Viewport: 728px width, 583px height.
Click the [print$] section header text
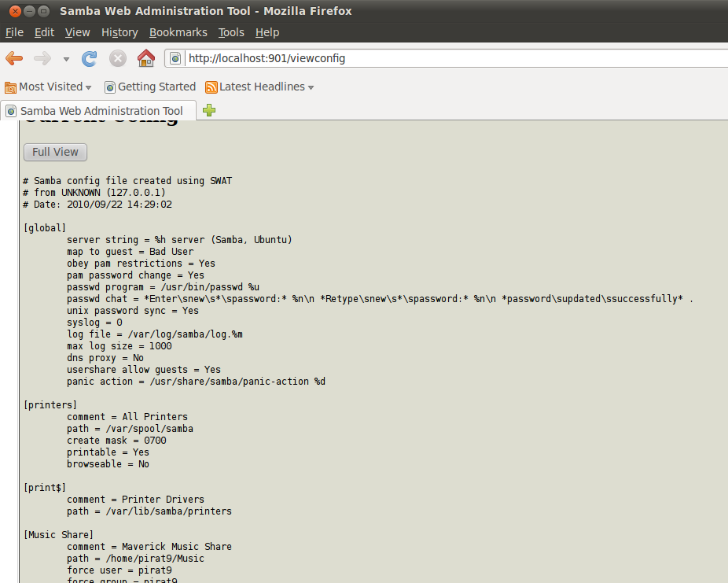45,487
